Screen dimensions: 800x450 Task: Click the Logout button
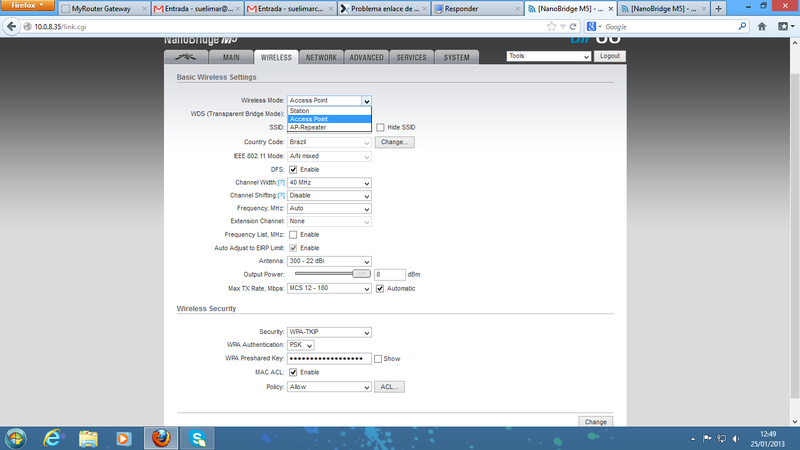(610, 56)
